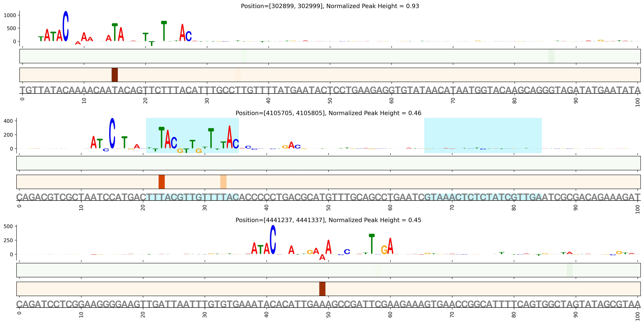Click x-axis label "50" under the first sequence
644x324 pixels.
[x=330, y=101]
